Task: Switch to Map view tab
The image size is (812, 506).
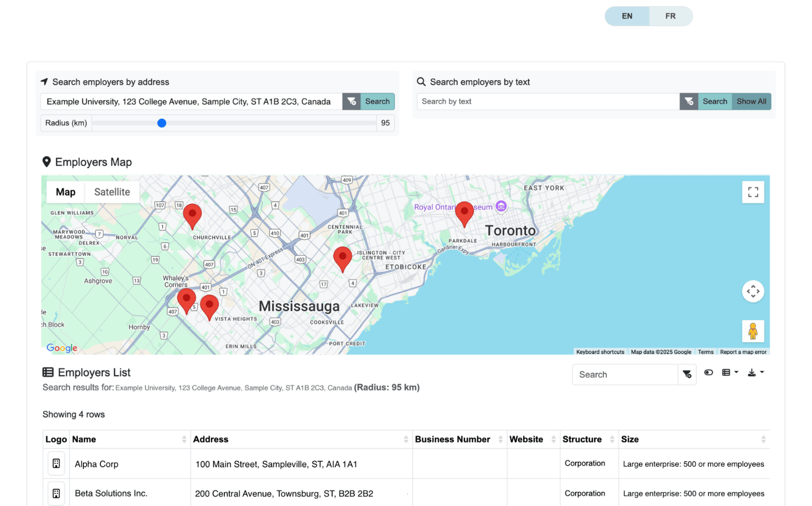Action: point(66,192)
